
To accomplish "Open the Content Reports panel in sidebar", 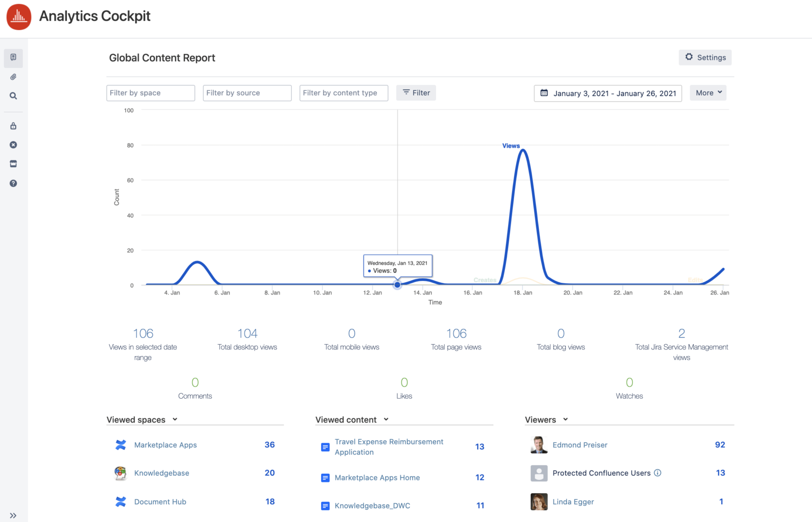I will [13, 58].
